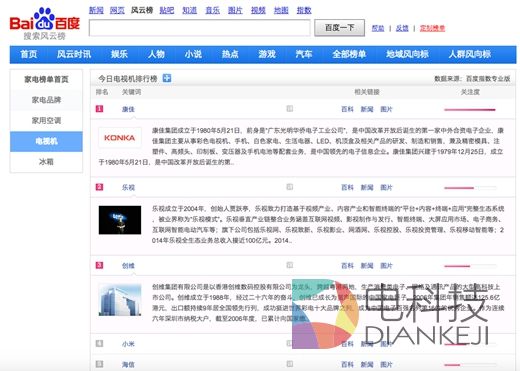The image size is (520, 371).
Task: Open 百科 link in 康佳 row
Action: (347, 109)
